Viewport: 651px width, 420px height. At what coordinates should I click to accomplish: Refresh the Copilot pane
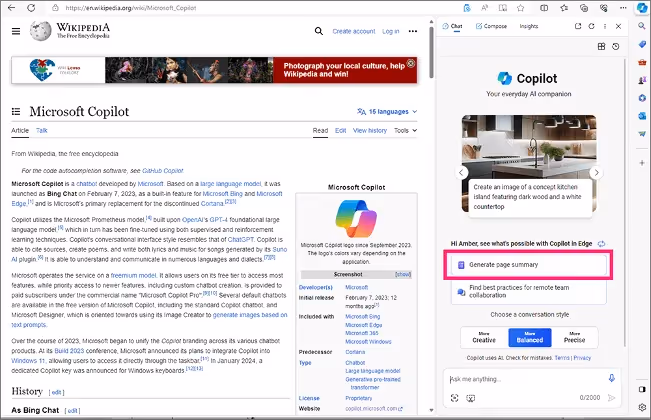point(592,26)
